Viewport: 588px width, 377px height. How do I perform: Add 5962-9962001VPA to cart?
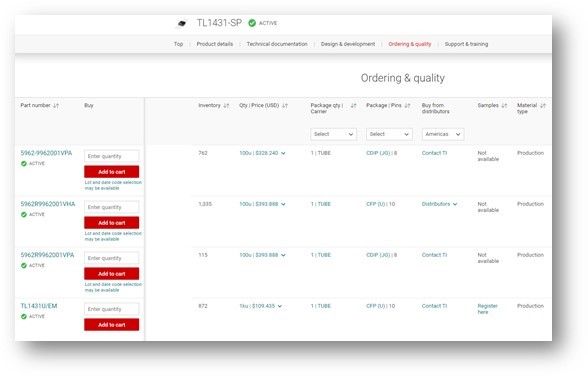(x=111, y=172)
